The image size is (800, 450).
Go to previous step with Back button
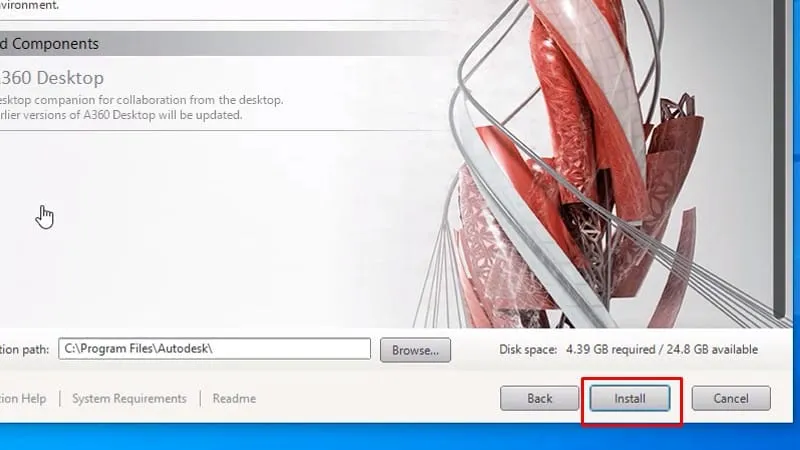click(x=539, y=398)
